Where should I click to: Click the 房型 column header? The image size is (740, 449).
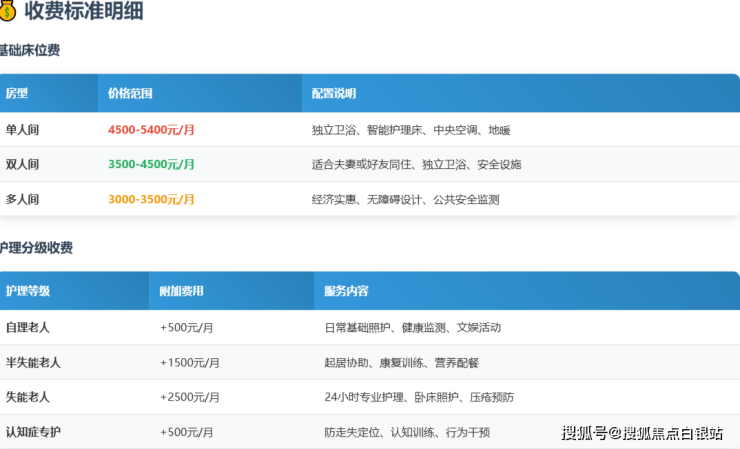pyautogui.click(x=17, y=94)
